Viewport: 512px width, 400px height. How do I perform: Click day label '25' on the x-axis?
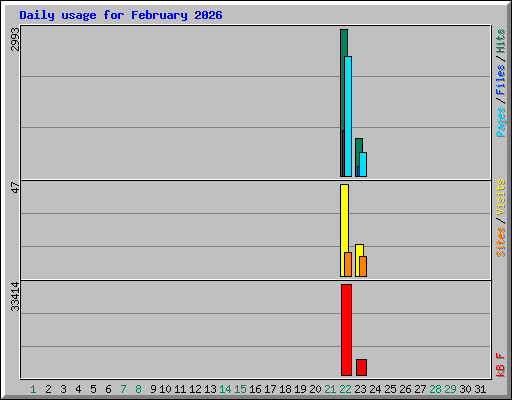coord(390,389)
